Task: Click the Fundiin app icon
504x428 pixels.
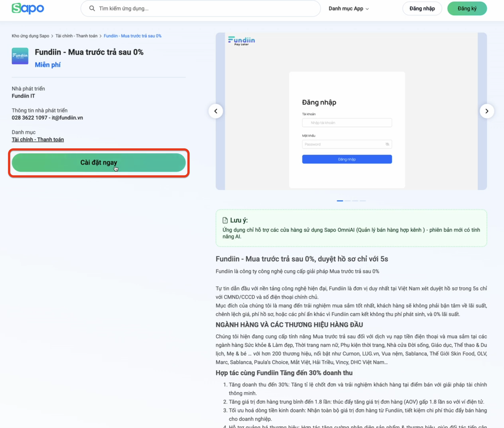Action: (20, 56)
